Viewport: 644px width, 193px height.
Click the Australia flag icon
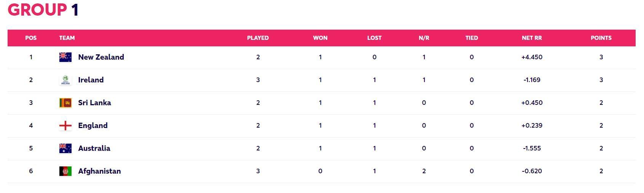coord(65,148)
